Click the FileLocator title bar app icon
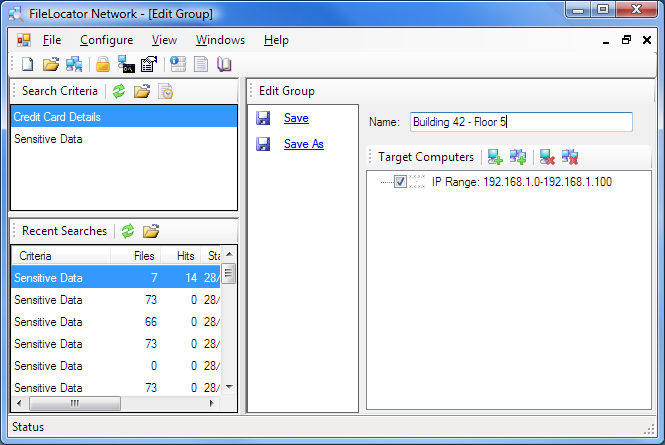This screenshot has height=445, width=665. click(16, 14)
